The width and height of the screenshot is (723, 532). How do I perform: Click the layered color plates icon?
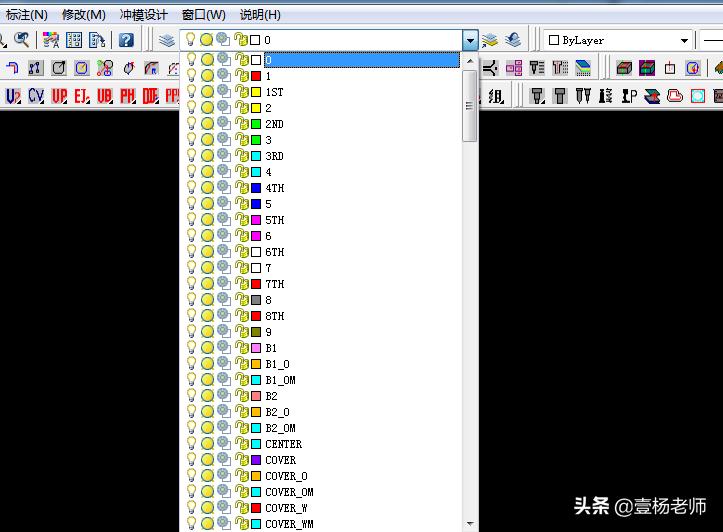583,68
